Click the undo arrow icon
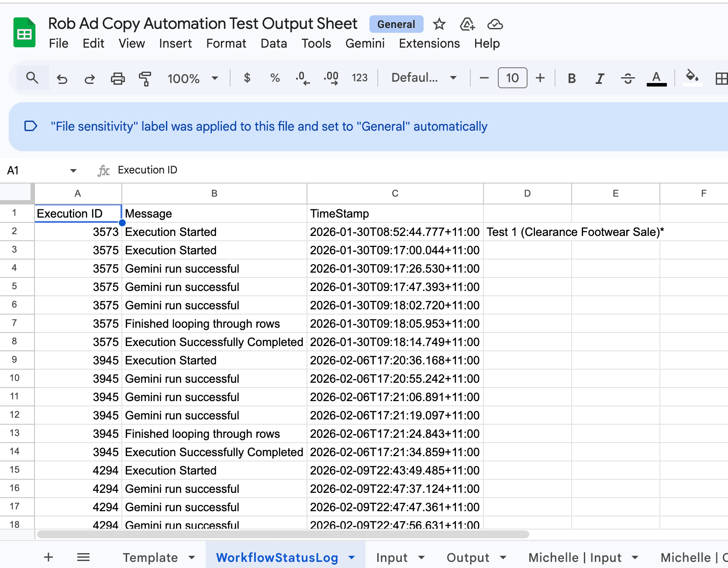Viewport: 728px width, 568px height. (x=62, y=79)
